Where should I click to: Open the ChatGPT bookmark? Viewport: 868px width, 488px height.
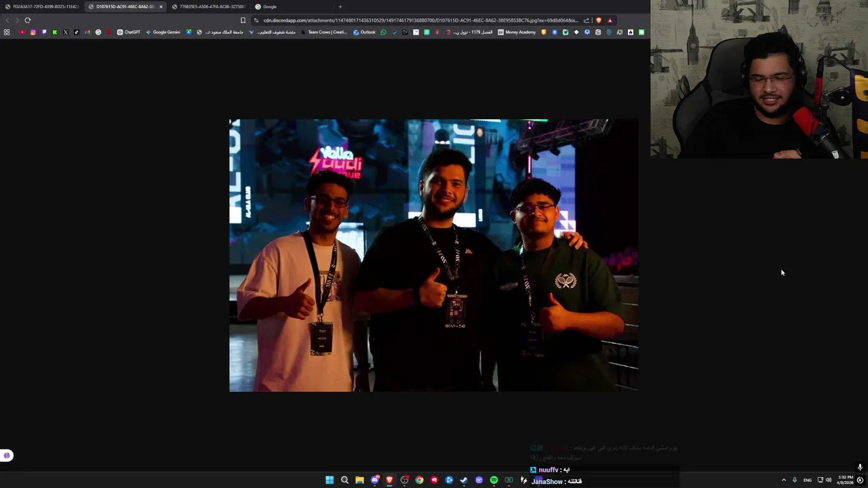pos(129,32)
